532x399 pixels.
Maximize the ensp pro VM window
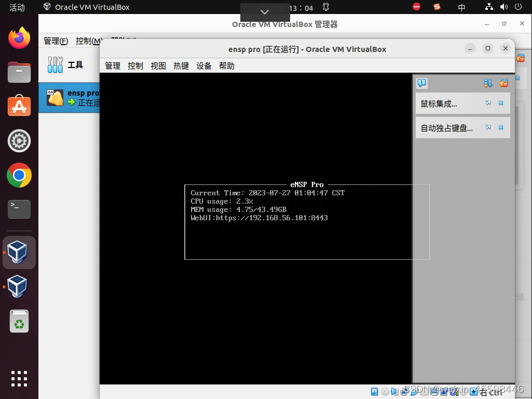tap(488, 48)
